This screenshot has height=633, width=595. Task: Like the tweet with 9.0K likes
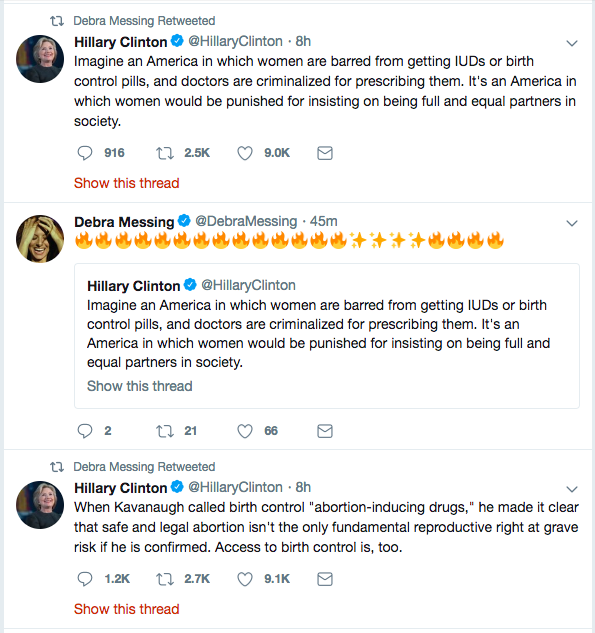[245, 153]
